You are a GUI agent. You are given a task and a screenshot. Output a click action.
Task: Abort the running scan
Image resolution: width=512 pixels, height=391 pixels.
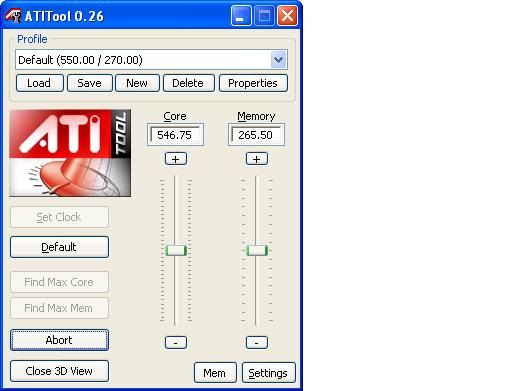coord(59,340)
